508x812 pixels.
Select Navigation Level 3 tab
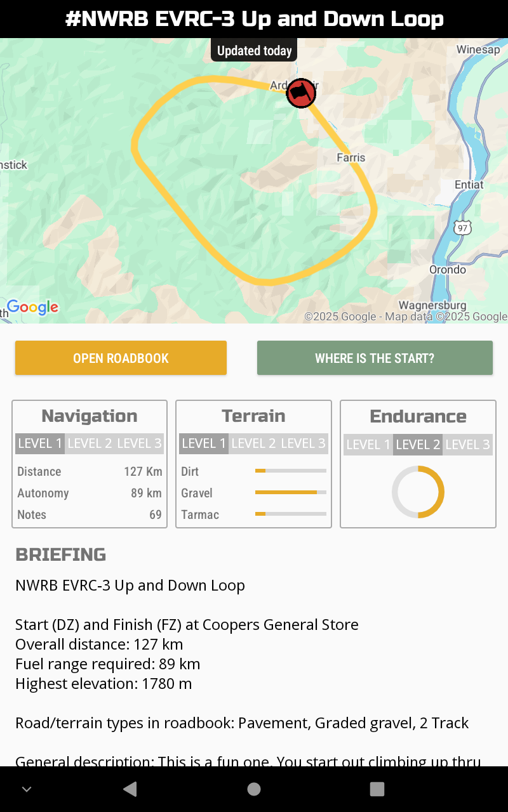(140, 443)
